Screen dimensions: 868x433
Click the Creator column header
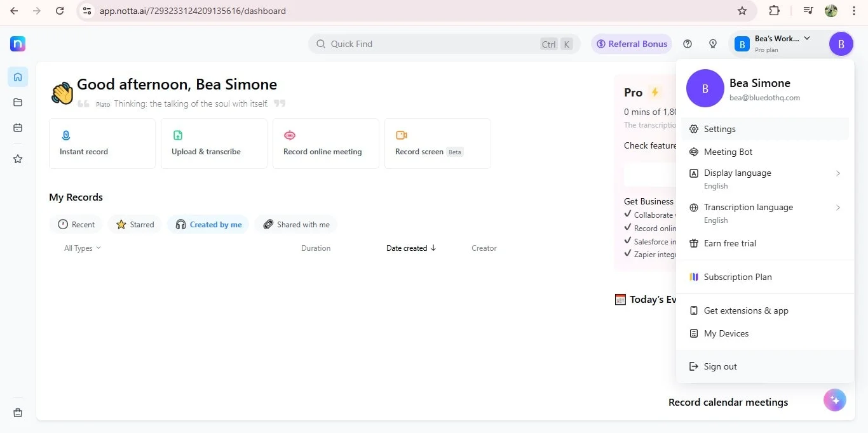pyautogui.click(x=484, y=248)
